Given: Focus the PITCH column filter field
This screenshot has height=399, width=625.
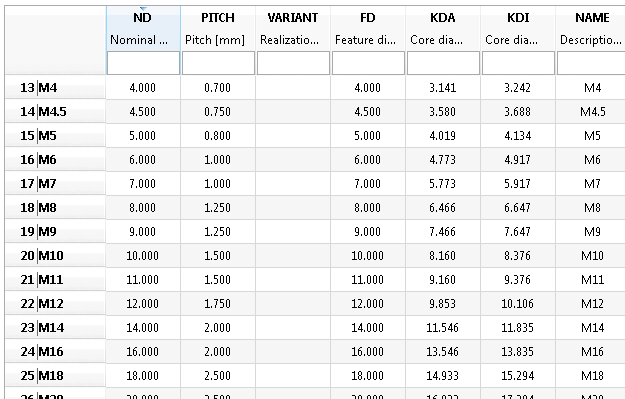Looking at the screenshot, I should (218, 63).
